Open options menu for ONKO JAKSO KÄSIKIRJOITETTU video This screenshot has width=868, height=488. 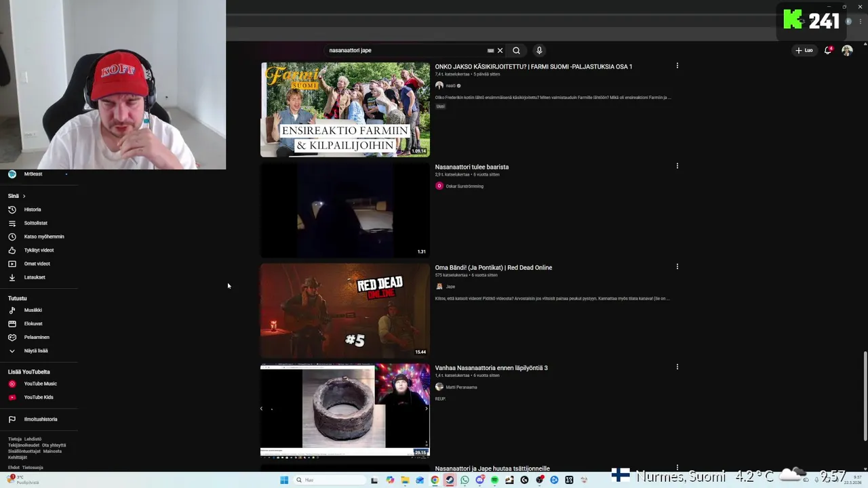pyautogui.click(x=677, y=66)
